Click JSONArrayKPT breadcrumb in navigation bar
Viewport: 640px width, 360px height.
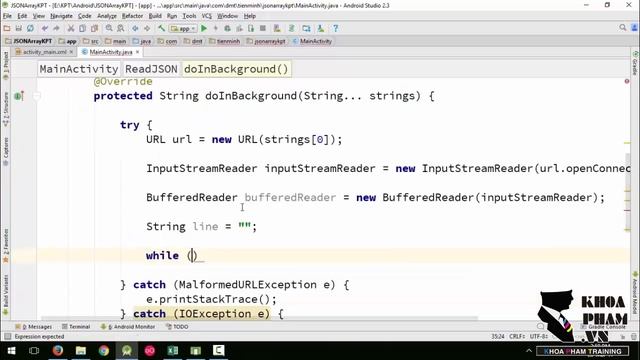pos(29,41)
